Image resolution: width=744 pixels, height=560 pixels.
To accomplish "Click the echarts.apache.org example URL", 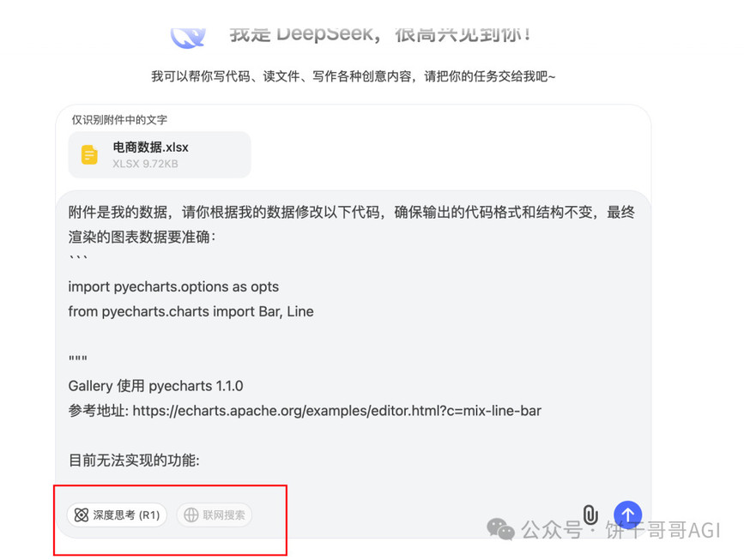I will 337,411.
